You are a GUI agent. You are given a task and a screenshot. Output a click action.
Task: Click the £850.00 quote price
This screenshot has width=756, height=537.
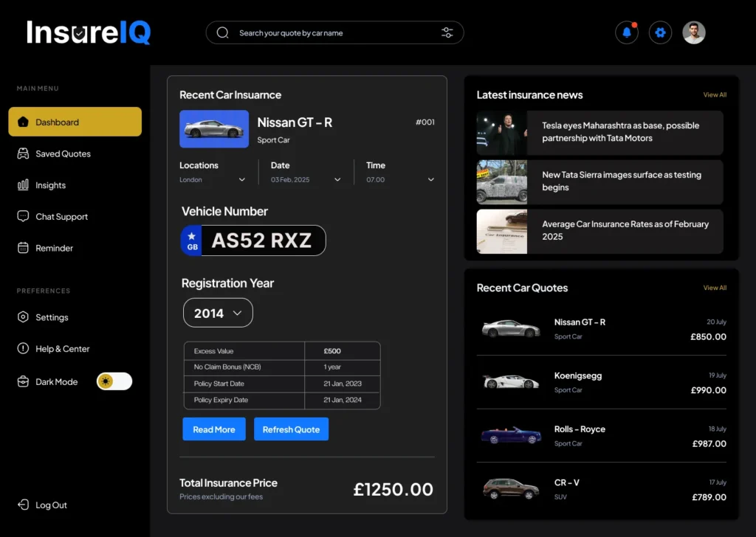708,336
